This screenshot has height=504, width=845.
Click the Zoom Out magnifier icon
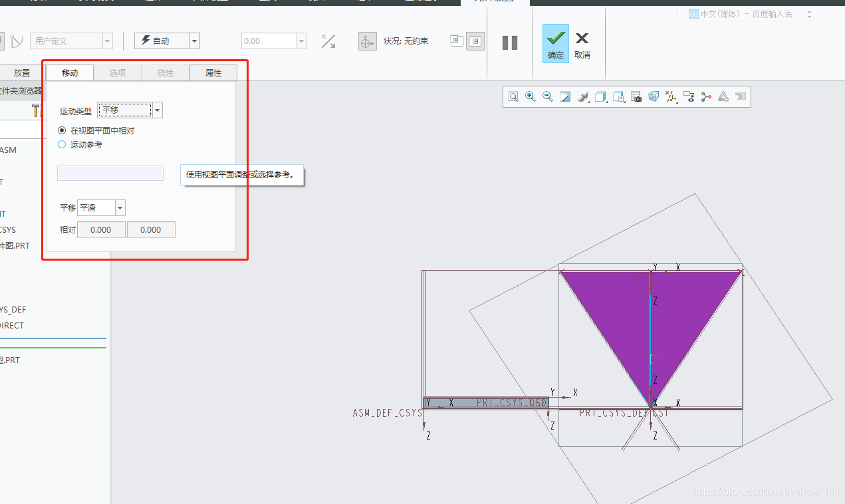548,97
